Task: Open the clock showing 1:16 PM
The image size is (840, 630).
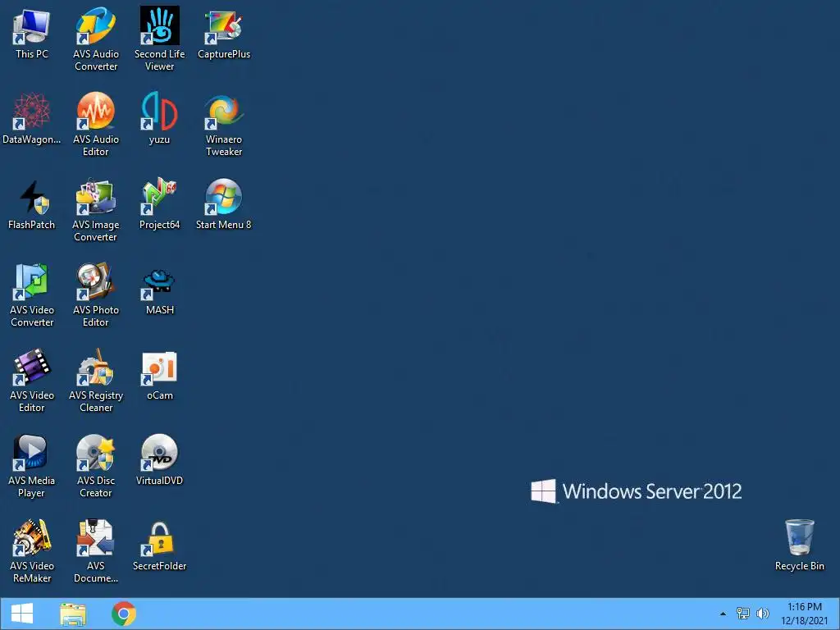Action: pos(805,614)
